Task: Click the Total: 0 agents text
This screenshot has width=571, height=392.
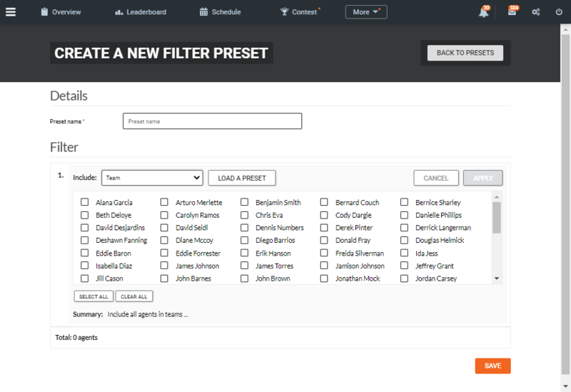Action: pos(76,337)
